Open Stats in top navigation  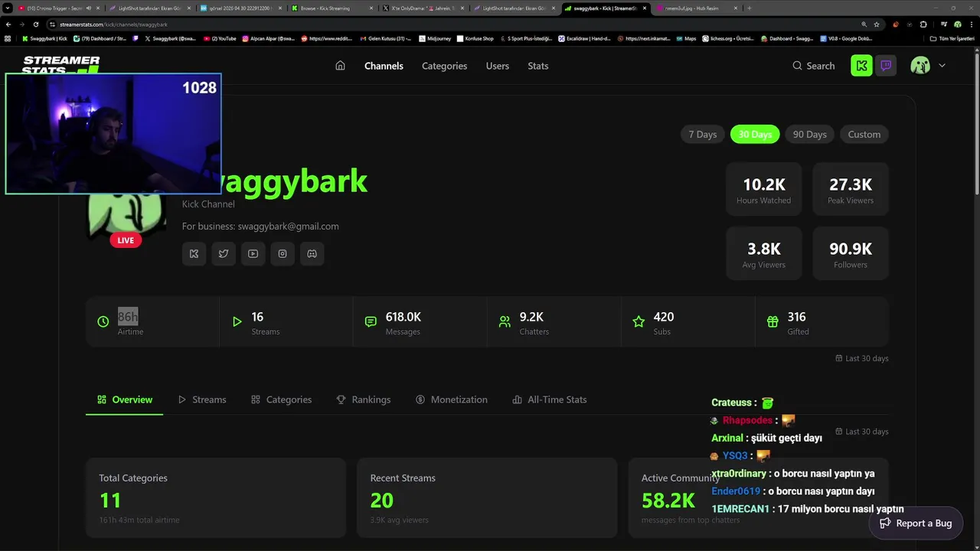pos(537,66)
